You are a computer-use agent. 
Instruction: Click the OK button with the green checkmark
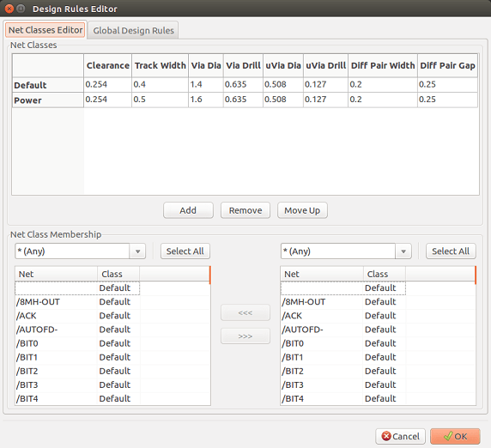455,436
